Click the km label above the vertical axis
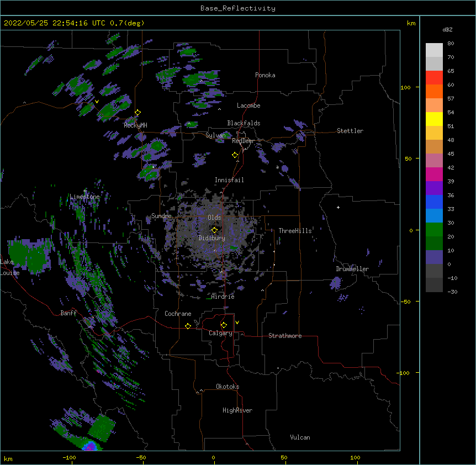 pos(411,23)
